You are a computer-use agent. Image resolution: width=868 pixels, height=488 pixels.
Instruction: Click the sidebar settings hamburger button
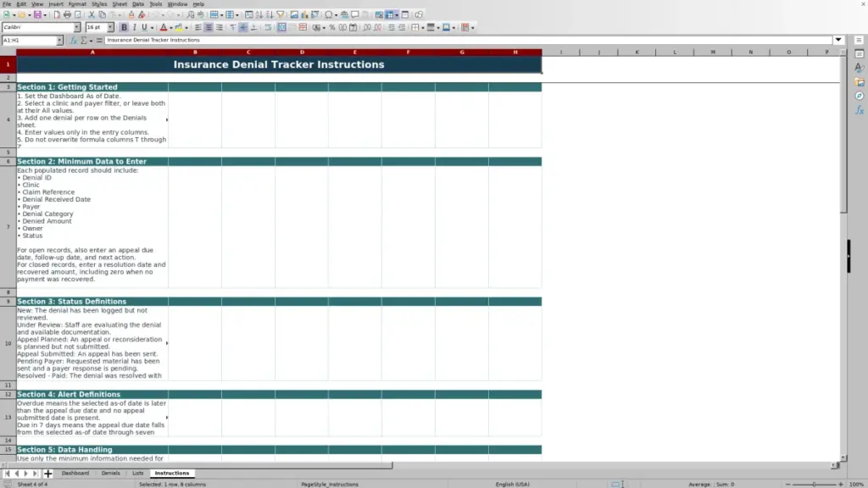(x=860, y=41)
